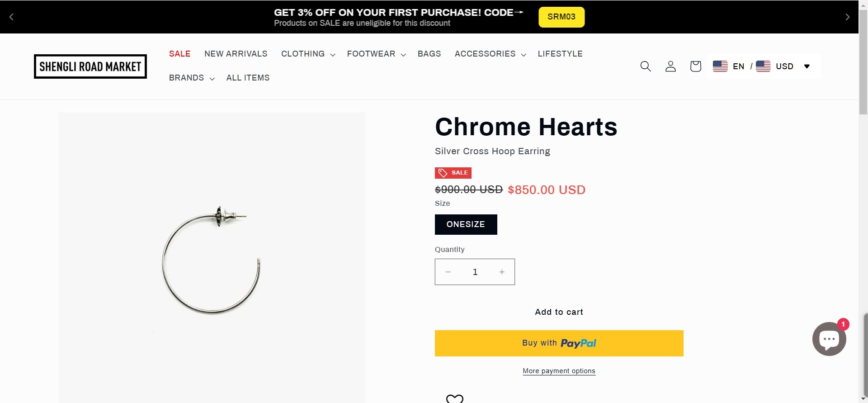This screenshot has width=868, height=403.
Task: Click the Shengli Road Market logo
Action: (x=90, y=66)
